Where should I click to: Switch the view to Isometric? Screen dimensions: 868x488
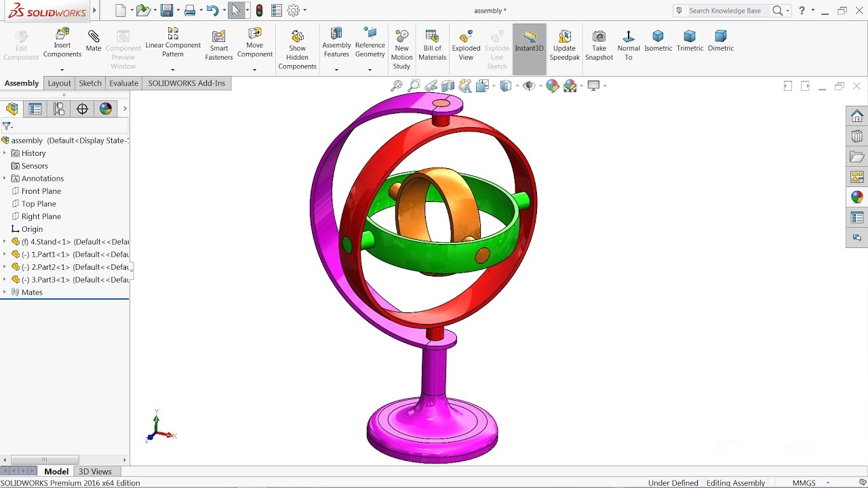pyautogui.click(x=658, y=41)
